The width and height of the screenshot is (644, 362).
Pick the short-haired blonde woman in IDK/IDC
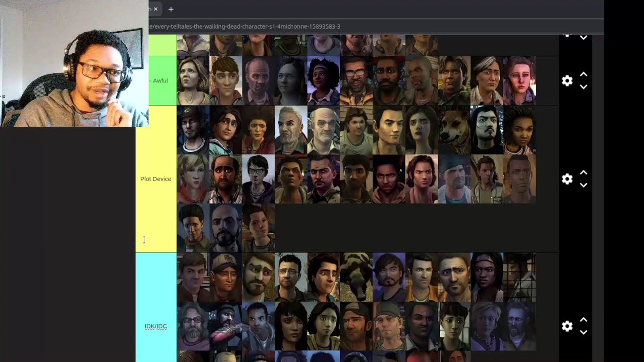(487, 326)
